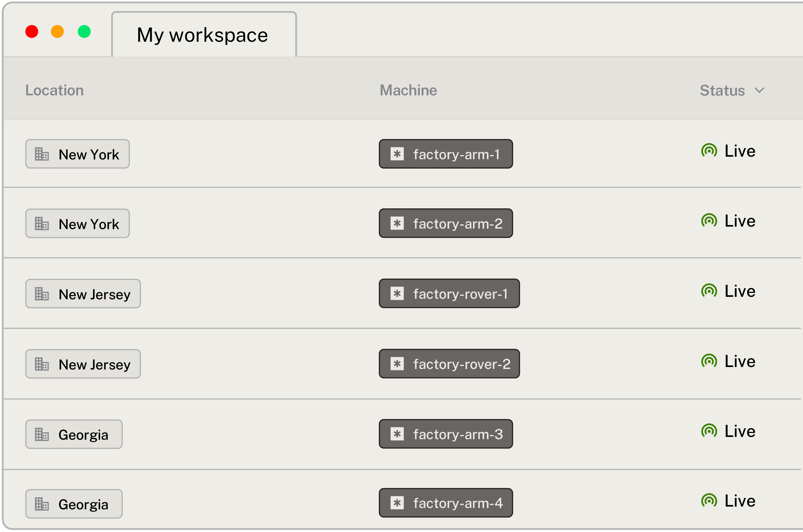
Task: Click the asterisk icon on factory-arm-4
Action: 398,503
